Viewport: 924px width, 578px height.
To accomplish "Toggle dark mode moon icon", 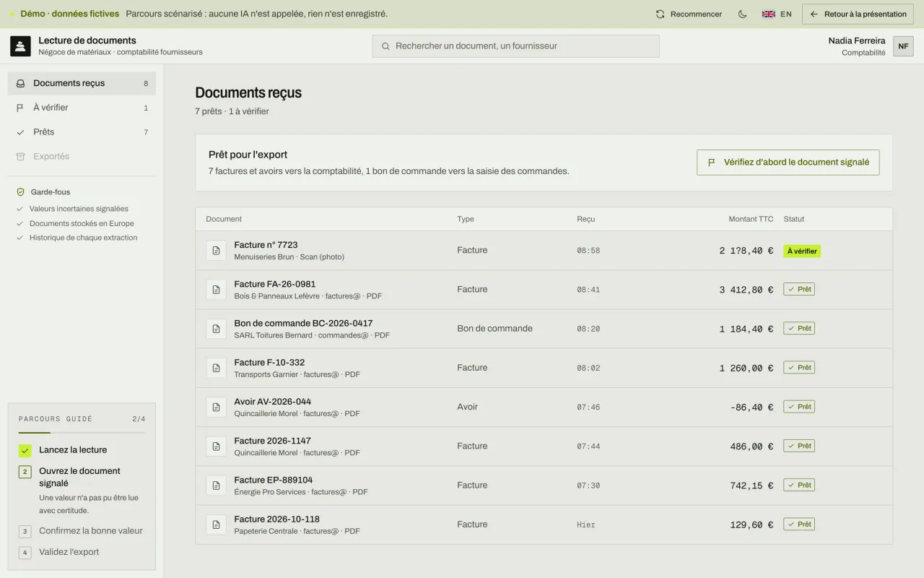I will (742, 14).
